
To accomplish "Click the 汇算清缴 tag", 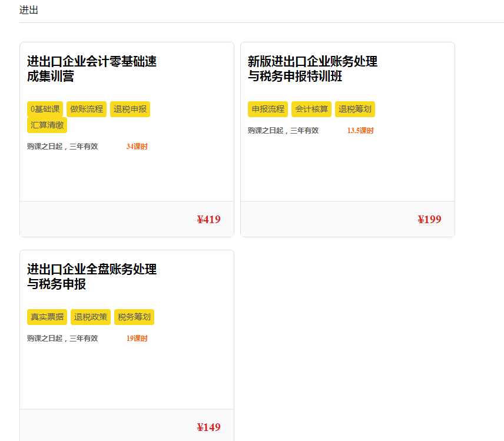I will click(x=47, y=125).
